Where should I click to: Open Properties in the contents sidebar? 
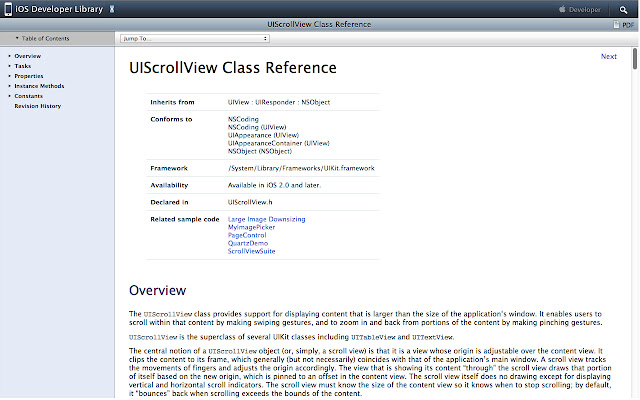29,76
